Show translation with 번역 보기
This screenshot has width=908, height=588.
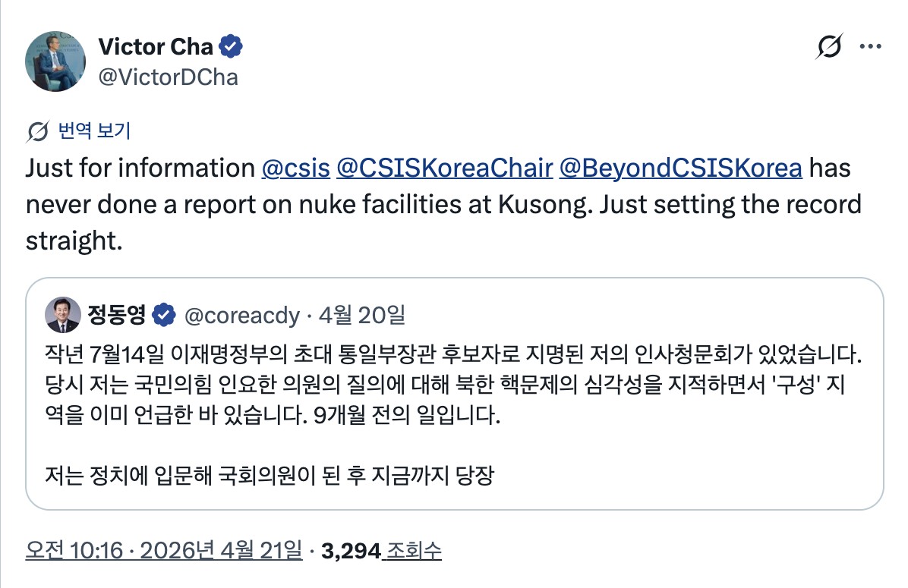94,131
